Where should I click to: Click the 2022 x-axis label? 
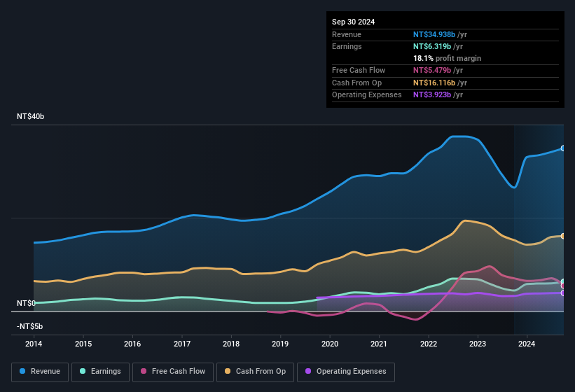click(429, 344)
